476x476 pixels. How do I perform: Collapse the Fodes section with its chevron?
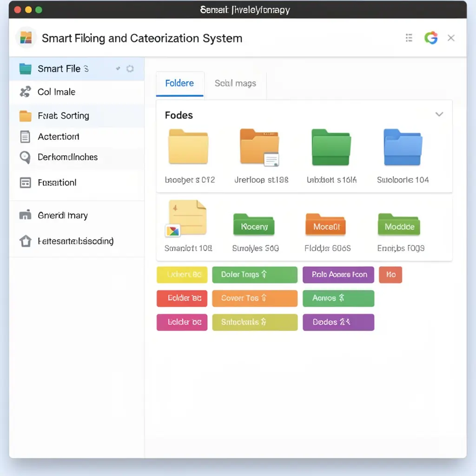coord(439,114)
